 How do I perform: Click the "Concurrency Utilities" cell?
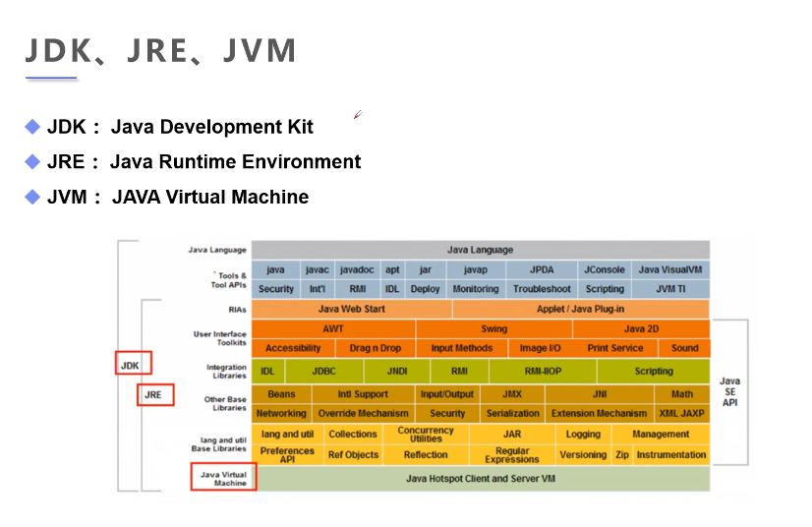click(x=426, y=435)
